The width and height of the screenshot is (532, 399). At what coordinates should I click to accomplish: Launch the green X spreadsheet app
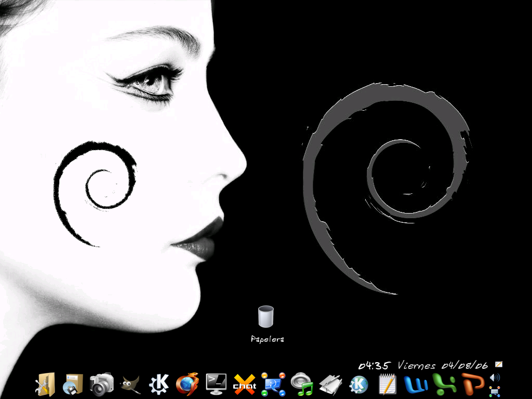coord(445,384)
